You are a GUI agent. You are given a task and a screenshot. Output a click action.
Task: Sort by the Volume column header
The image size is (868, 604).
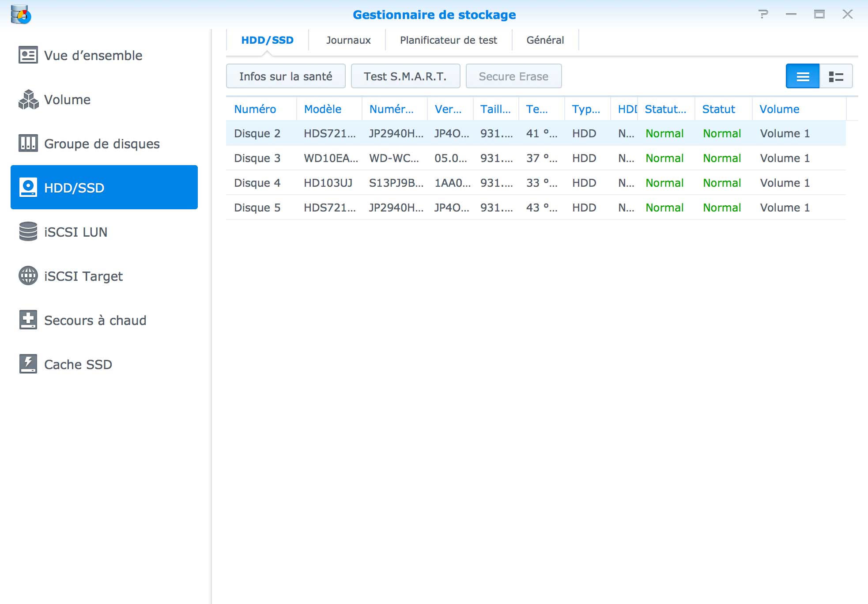pyautogui.click(x=779, y=109)
